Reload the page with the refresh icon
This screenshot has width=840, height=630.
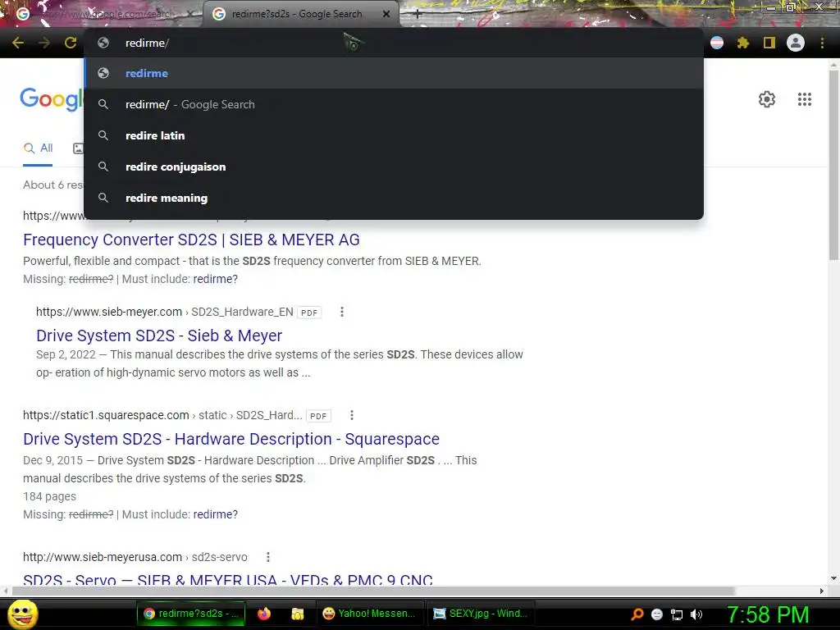(x=71, y=43)
